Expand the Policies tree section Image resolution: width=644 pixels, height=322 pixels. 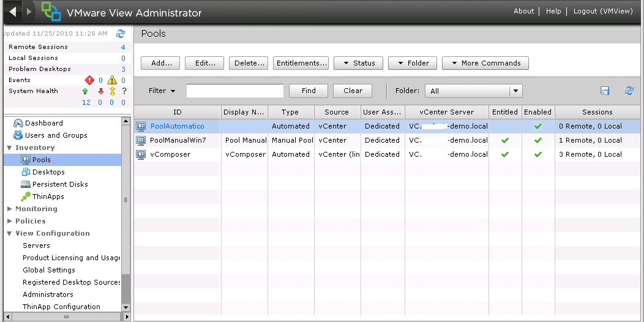9,221
